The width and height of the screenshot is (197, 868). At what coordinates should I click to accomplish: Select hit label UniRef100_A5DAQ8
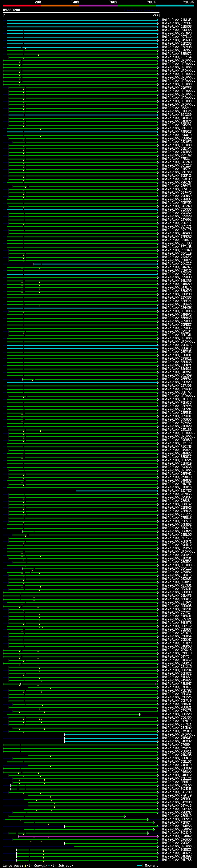(x=177, y=606)
